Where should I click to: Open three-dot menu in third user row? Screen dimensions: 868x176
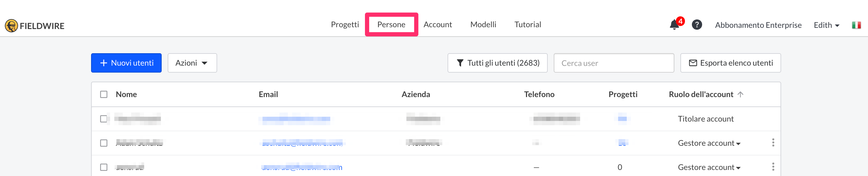pos(773,167)
